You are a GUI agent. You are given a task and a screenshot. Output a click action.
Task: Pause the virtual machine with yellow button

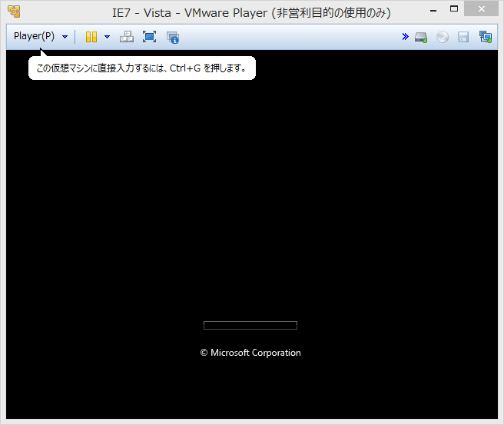[91, 37]
